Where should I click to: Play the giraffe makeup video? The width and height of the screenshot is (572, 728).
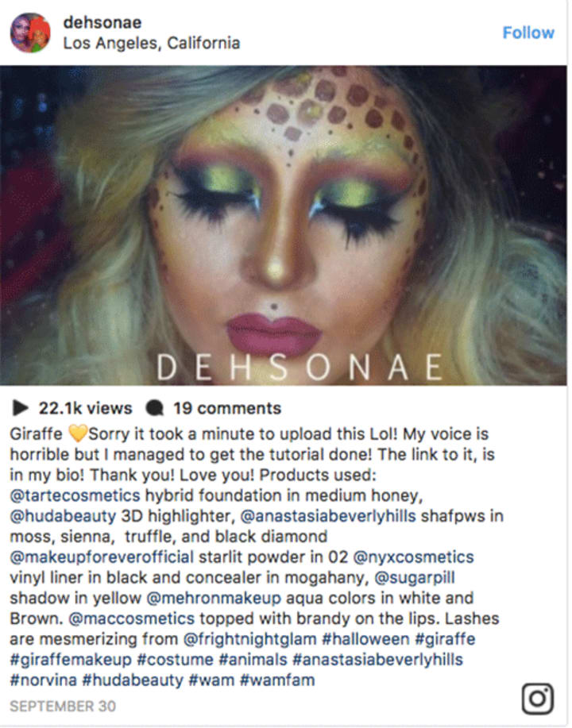tap(284, 225)
